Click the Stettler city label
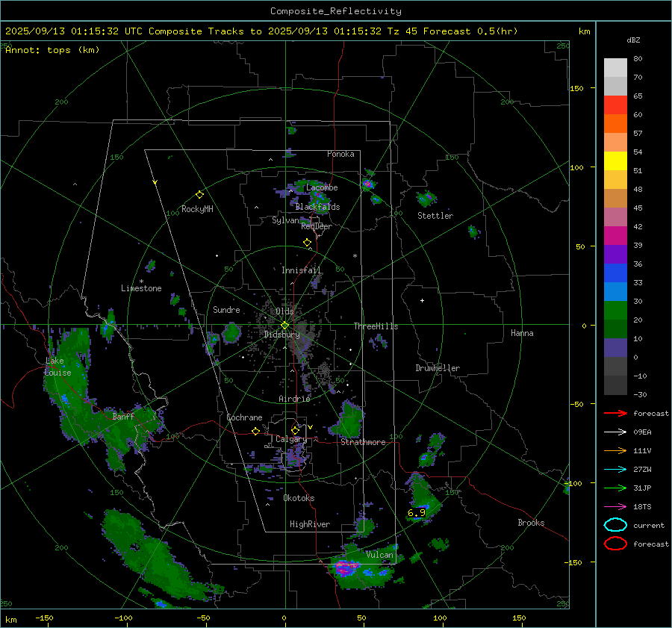The height and width of the screenshot is (628, 672). coord(435,216)
